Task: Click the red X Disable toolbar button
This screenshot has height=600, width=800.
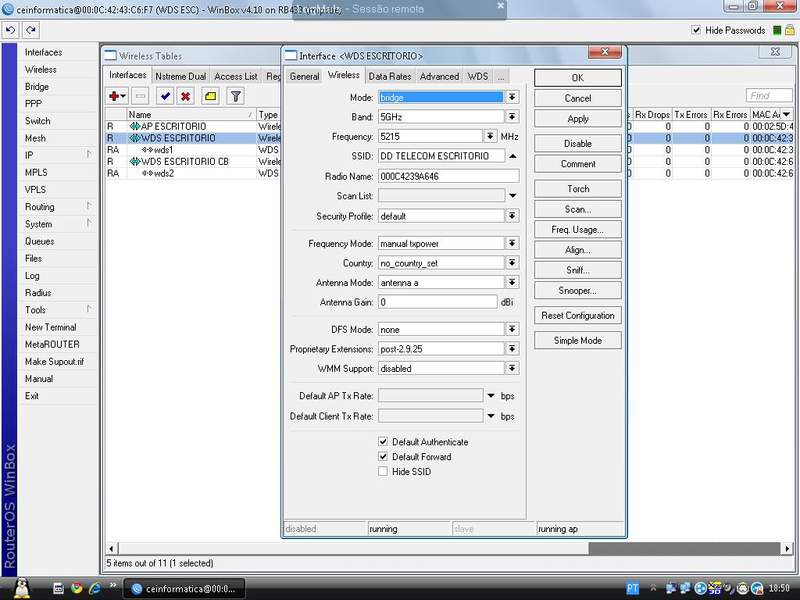Action: point(186,96)
